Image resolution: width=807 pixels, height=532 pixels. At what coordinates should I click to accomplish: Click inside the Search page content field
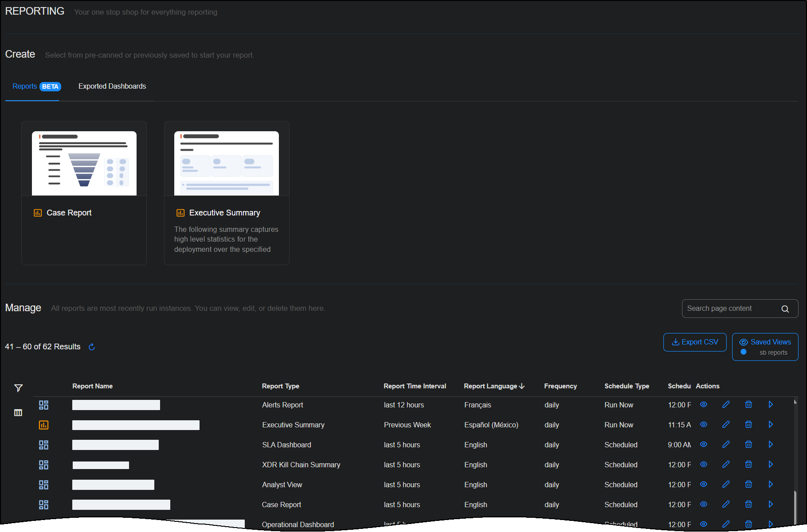(727, 309)
